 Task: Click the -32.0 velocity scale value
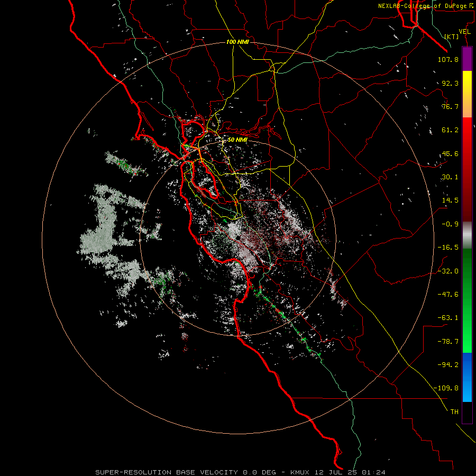448,271
